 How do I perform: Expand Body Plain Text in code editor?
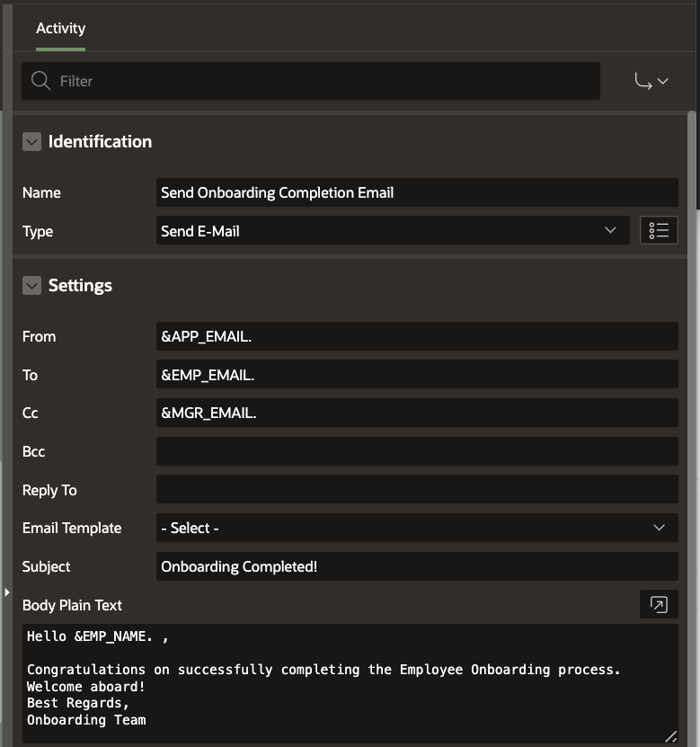[x=659, y=605]
